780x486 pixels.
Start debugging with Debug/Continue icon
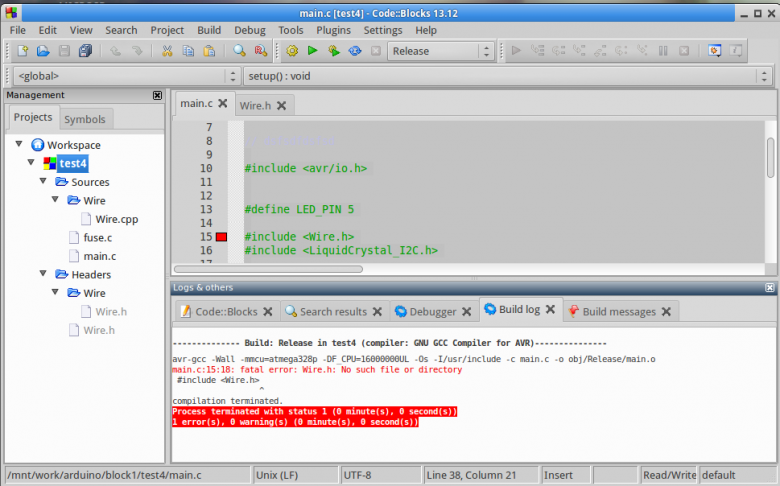tap(516, 51)
